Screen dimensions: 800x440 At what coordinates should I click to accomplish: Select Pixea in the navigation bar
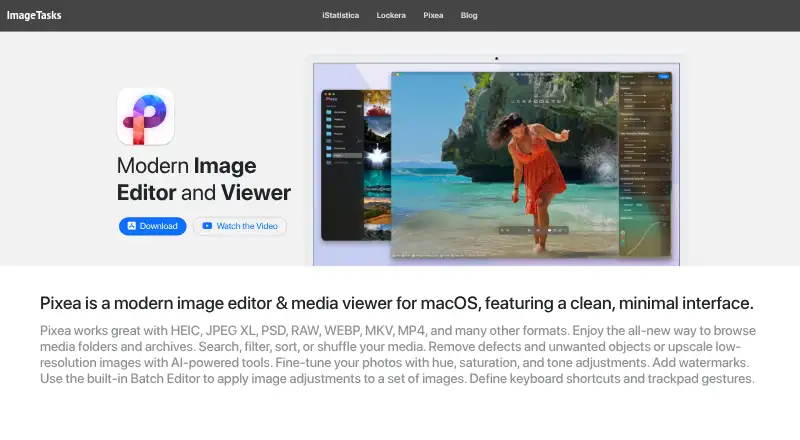[x=433, y=15]
